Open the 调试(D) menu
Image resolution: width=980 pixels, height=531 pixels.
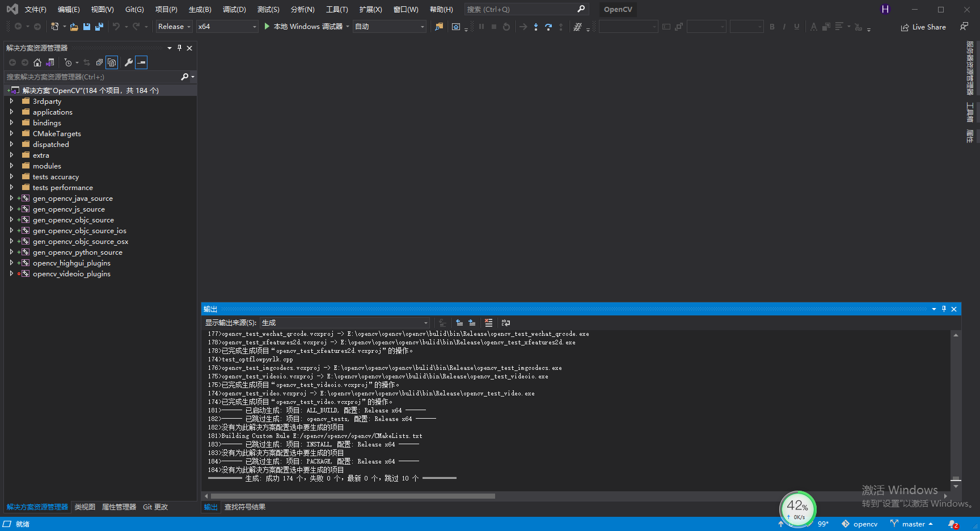point(234,9)
